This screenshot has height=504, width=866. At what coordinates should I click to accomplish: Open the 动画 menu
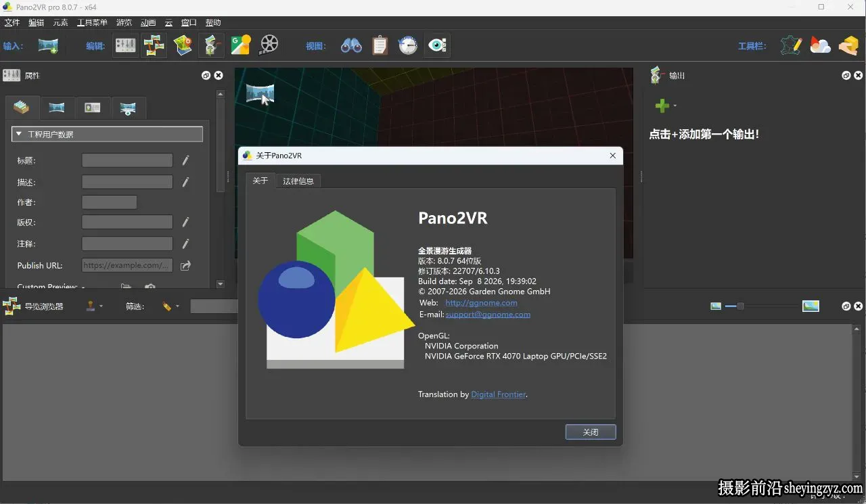tap(147, 22)
